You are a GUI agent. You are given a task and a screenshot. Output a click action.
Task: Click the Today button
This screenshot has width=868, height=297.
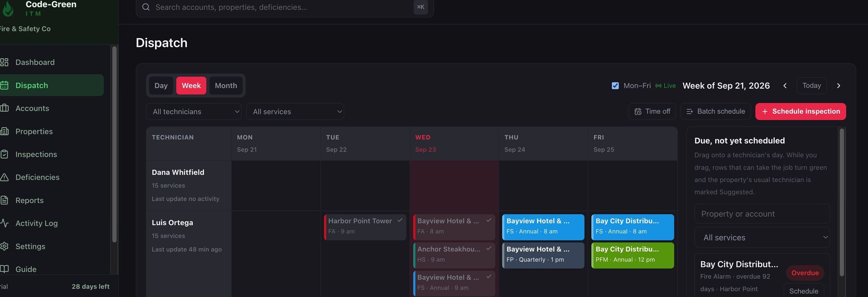(812, 86)
